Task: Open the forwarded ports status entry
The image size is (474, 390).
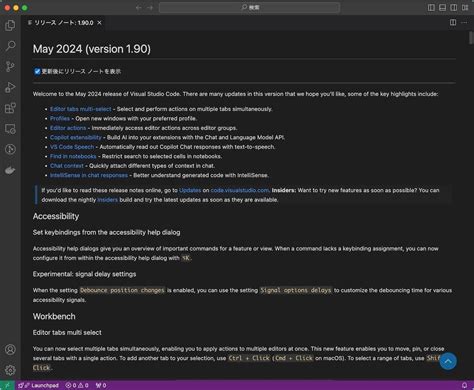Action: click(x=101, y=385)
